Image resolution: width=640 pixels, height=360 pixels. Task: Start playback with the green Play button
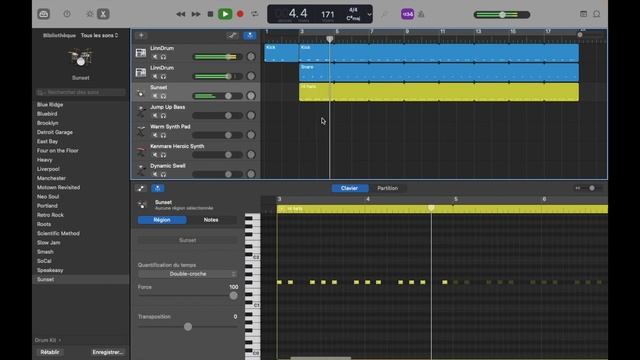[x=225, y=14]
